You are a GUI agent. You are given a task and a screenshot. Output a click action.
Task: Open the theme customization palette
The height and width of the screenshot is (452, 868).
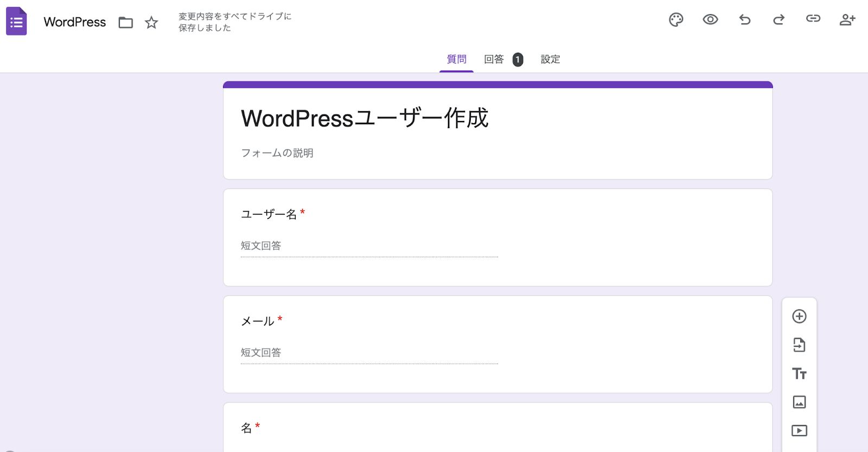[676, 20]
